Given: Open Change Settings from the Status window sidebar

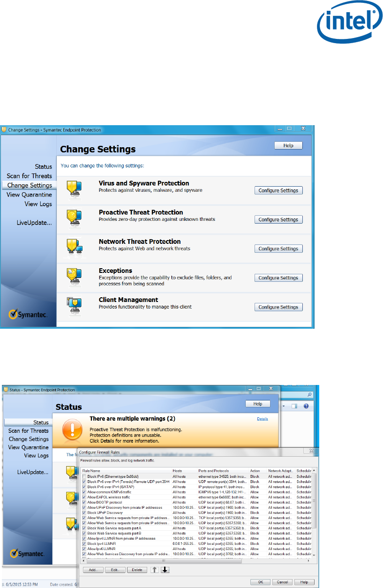Looking at the screenshot, I should [29, 439].
